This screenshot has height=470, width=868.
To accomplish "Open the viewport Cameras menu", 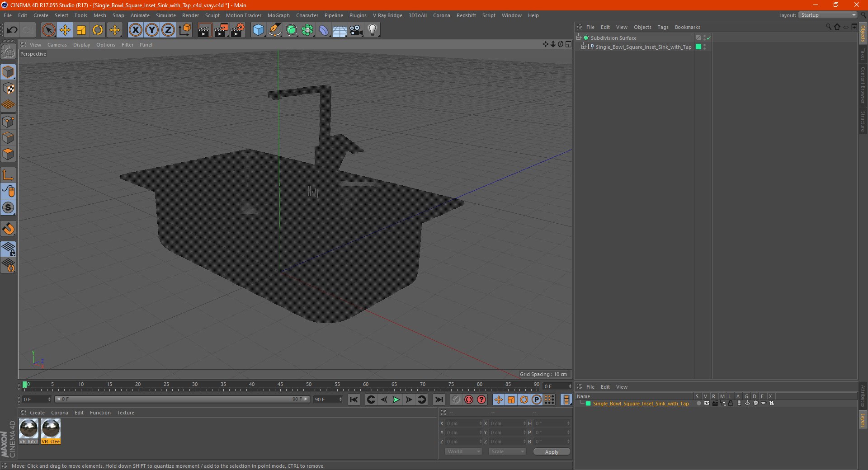I will [57, 45].
